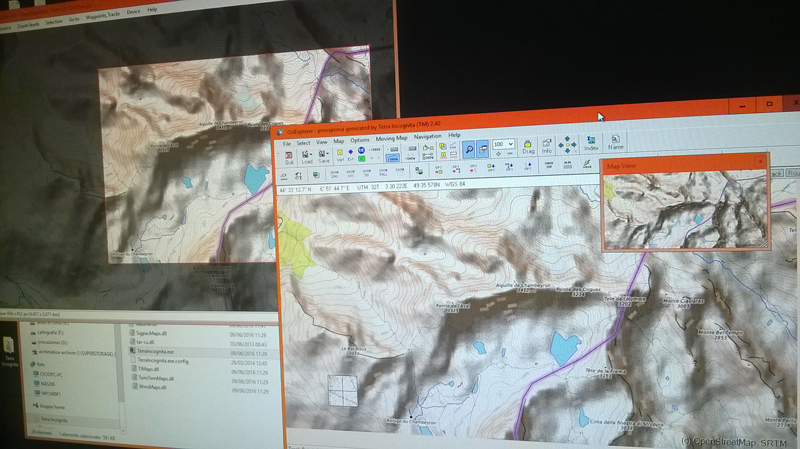Open the Go to menu in Terra Incognita
This screenshot has width=800, height=449.
point(74,19)
